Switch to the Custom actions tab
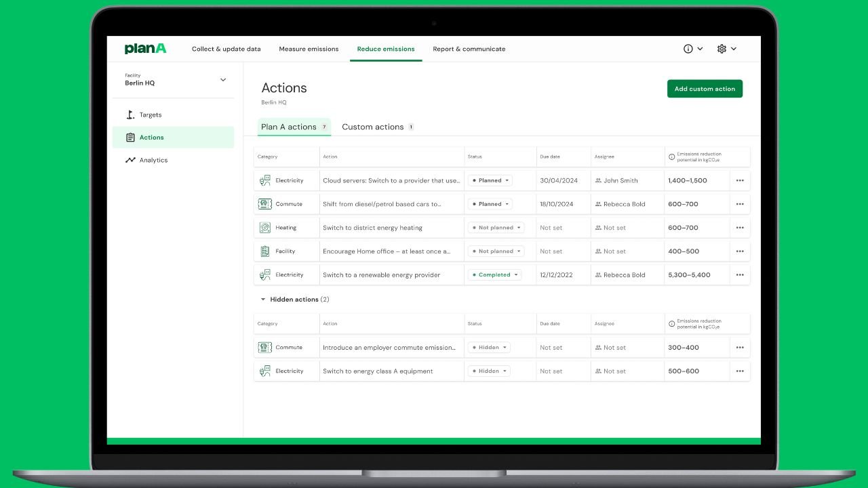Viewport: 868px width, 488px height. click(x=373, y=127)
